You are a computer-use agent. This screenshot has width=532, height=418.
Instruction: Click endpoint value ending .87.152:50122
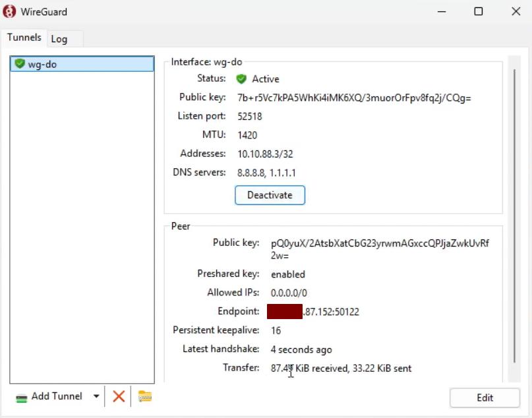[x=313, y=312]
